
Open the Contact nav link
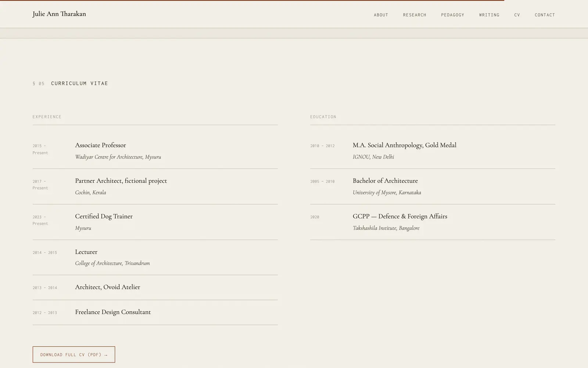coord(545,15)
